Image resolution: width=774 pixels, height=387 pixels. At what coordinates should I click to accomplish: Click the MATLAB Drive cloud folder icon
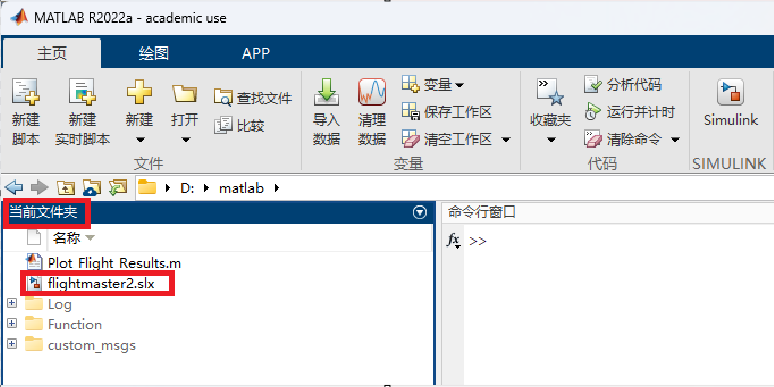point(92,188)
